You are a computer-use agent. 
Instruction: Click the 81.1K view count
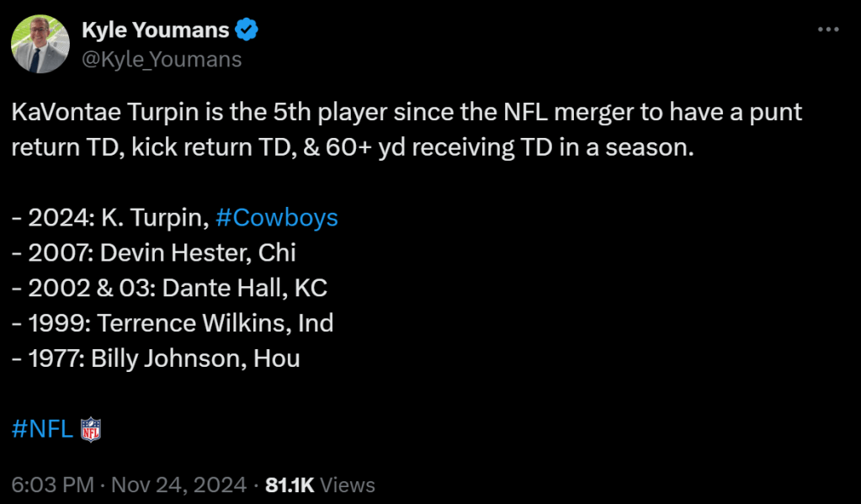click(x=290, y=485)
